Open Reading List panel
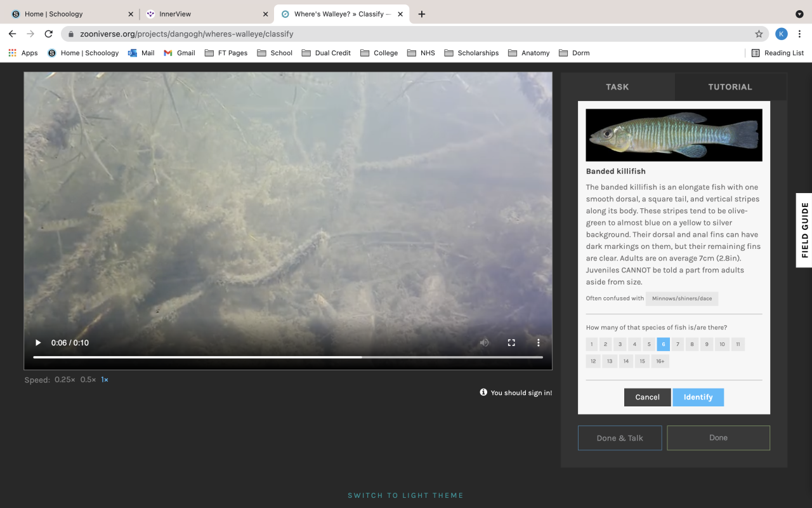The image size is (812, 508). 778,53
